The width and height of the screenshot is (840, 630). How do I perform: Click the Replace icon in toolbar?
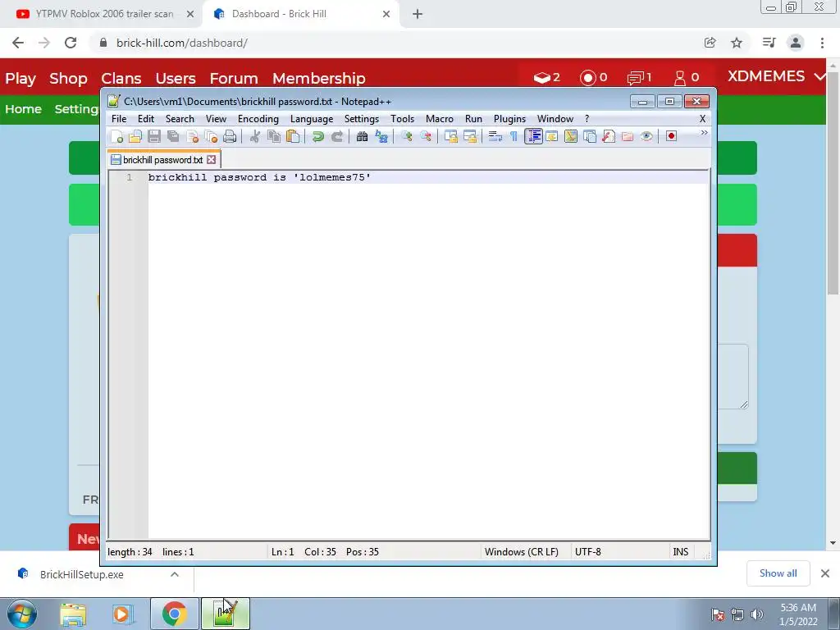tap(381, 137)
